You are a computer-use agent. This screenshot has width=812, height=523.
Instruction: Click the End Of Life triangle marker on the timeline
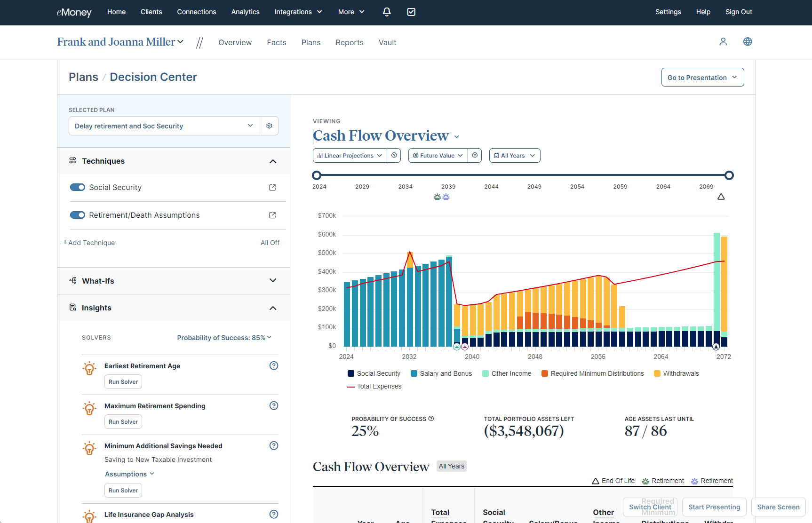[x=721, y=197]
